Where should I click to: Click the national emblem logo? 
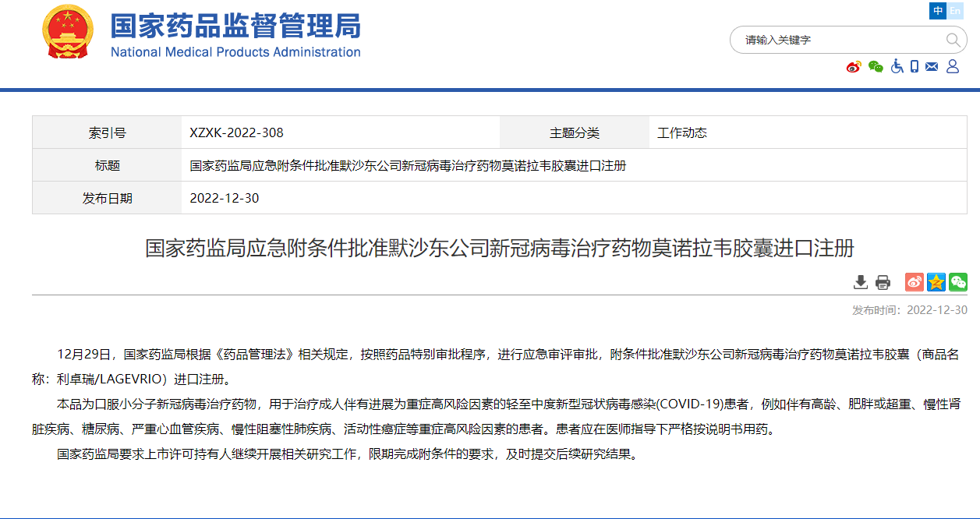[67, 33]
